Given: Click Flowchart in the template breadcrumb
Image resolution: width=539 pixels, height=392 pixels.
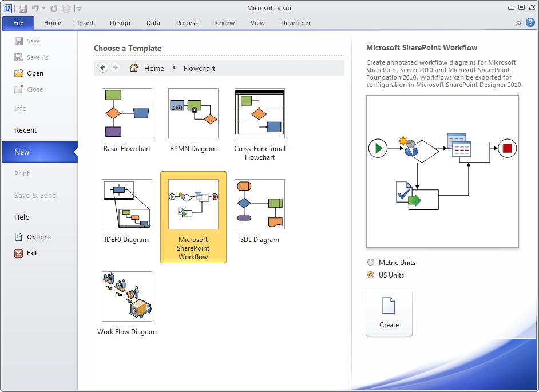Looking at the screenshot, I should (199, 69).
